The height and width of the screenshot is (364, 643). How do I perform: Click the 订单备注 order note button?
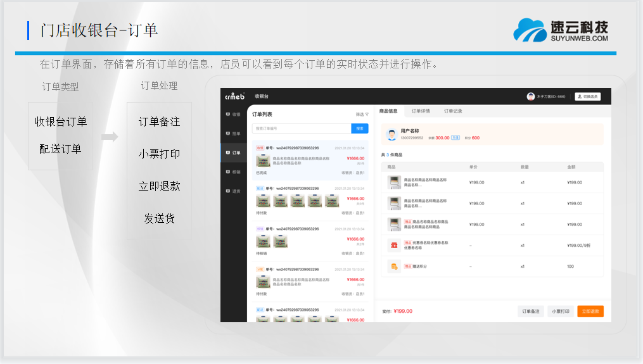[x=531, y=311]
